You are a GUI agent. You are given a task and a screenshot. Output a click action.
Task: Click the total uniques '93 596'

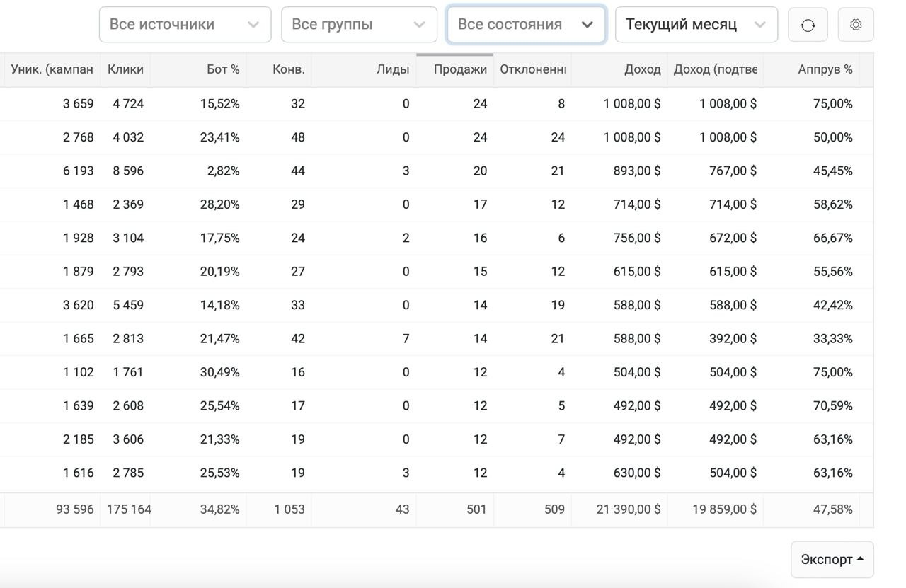click(75, 509)
